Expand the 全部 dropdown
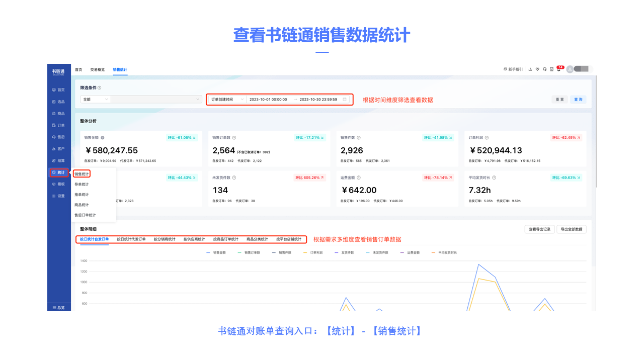This screenshot has width=644, height=362. (x=96, y=100)
